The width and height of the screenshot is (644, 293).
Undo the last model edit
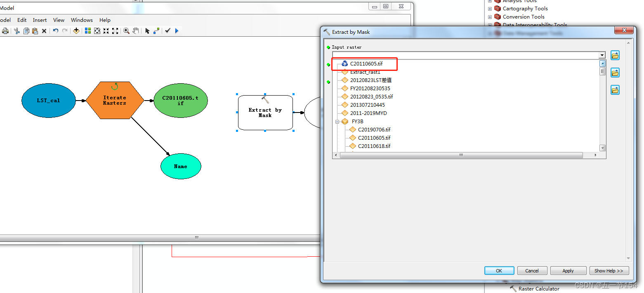56,31
